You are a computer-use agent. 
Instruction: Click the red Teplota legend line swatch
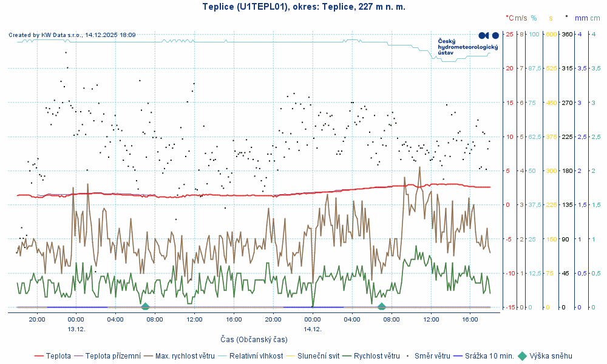(x=39, y=356)
